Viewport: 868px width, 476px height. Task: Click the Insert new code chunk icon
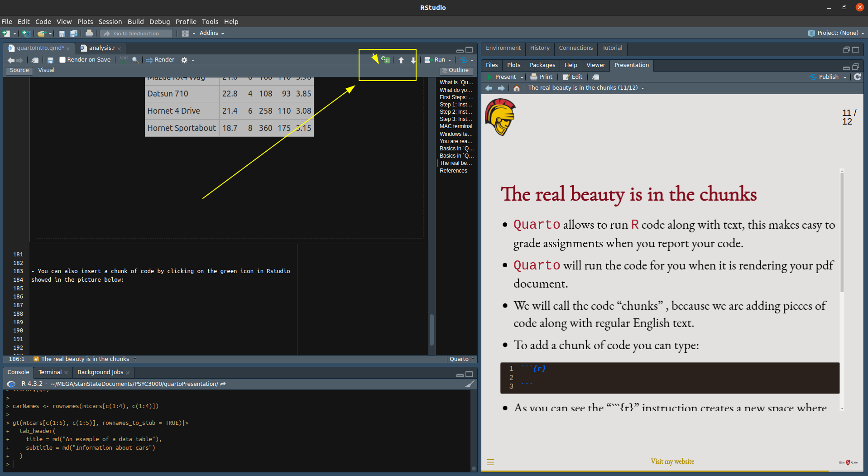coord(385,60)
